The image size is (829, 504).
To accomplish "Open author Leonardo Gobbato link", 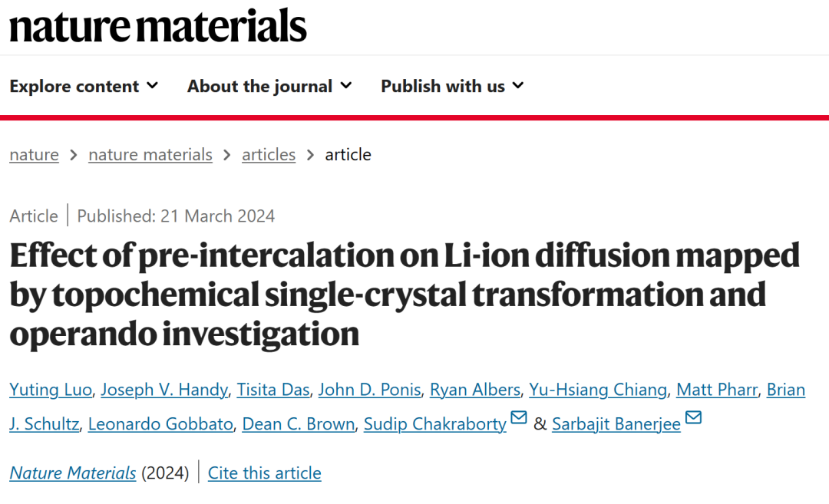I will 160,424.
